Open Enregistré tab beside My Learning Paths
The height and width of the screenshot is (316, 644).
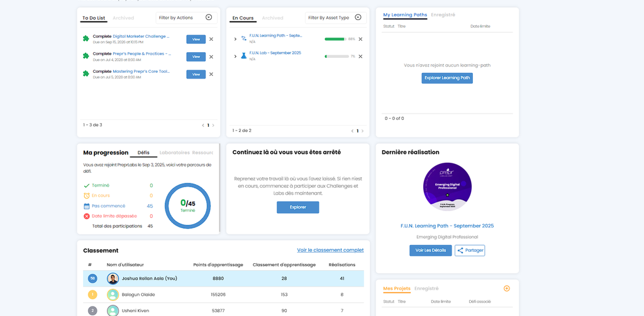pyautogui.click(x=443, y=15)
